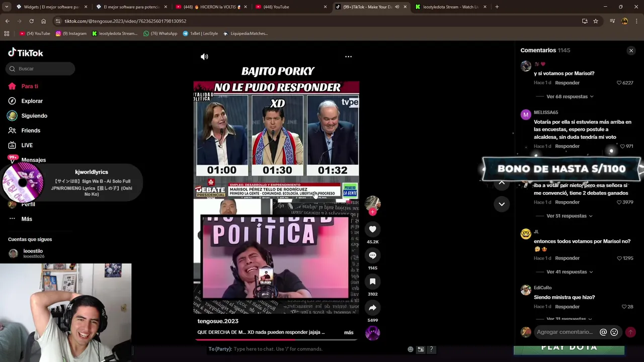The image size is (644, 362).
Task: Go to previous video arrow
Action: [x=502, y=183]
